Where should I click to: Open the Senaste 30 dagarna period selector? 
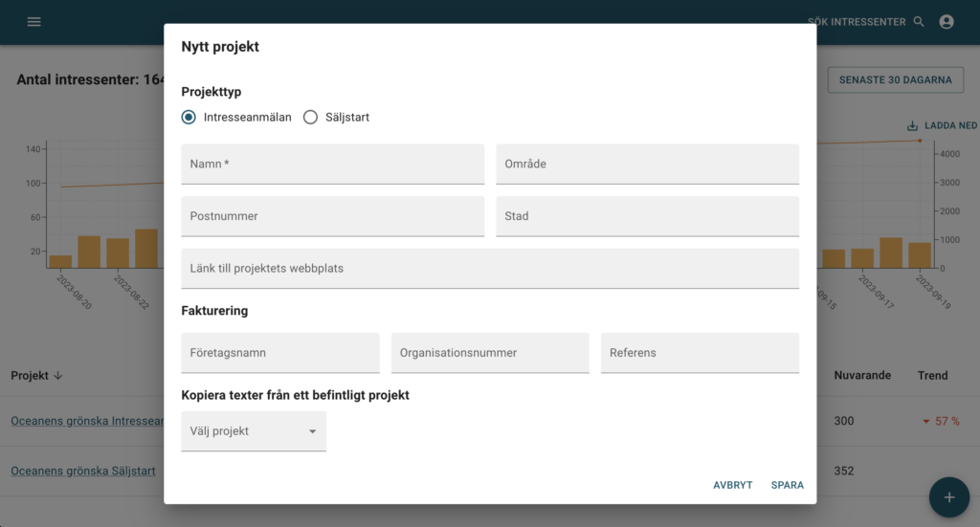895,79
